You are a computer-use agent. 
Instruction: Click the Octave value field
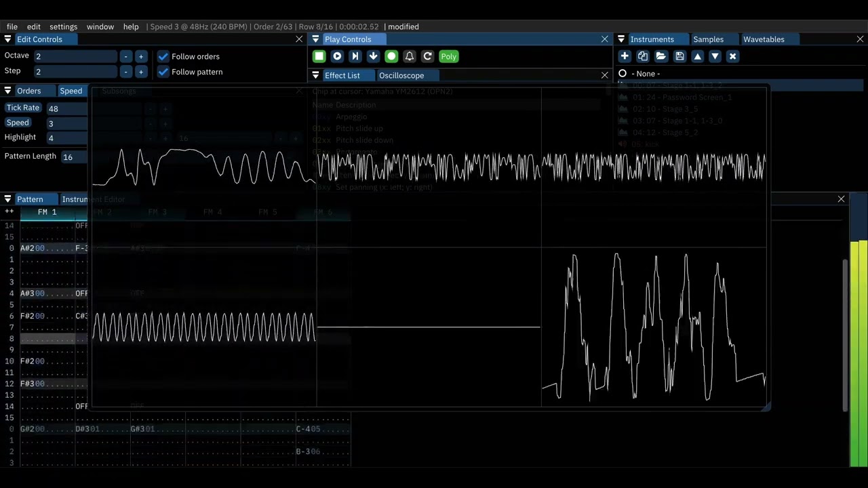(x=75, y=56)
